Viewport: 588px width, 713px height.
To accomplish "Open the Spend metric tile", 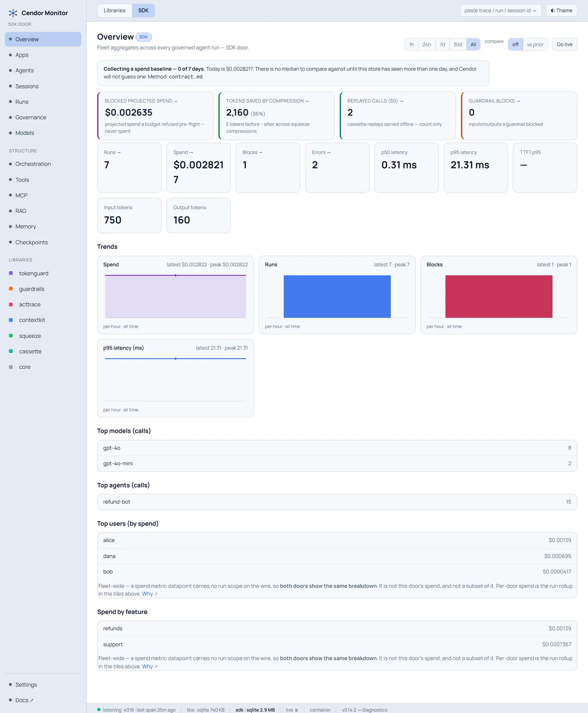I will pos(199,168).
